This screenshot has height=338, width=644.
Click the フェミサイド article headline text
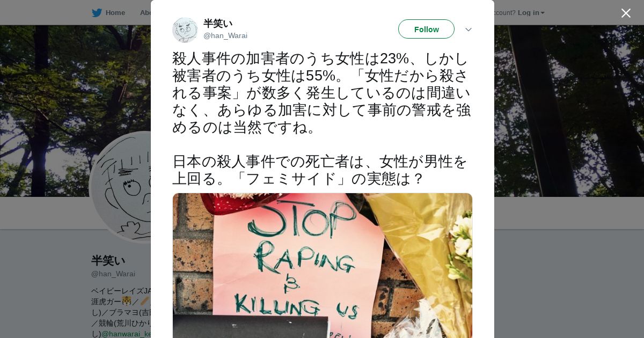pyautogui.click(x=320, y=170)
